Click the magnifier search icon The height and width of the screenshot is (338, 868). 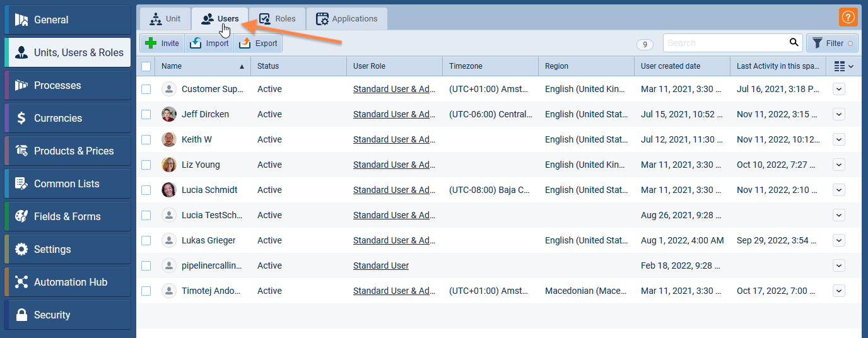tap(794, 43)
